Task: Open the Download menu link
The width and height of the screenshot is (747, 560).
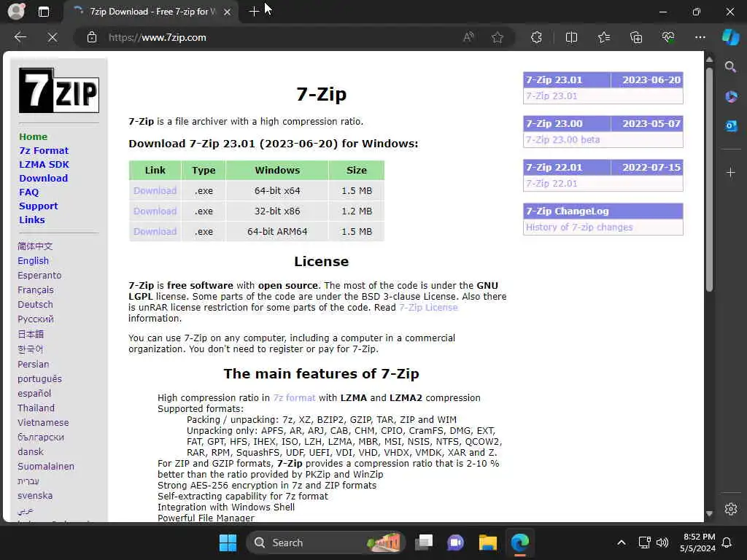Action: click(x=43, y=178)
